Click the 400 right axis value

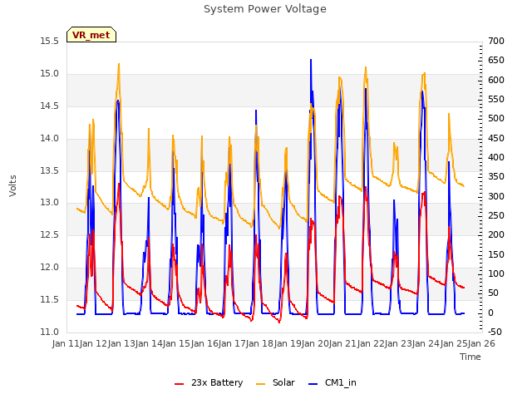[x=496, y=158]
